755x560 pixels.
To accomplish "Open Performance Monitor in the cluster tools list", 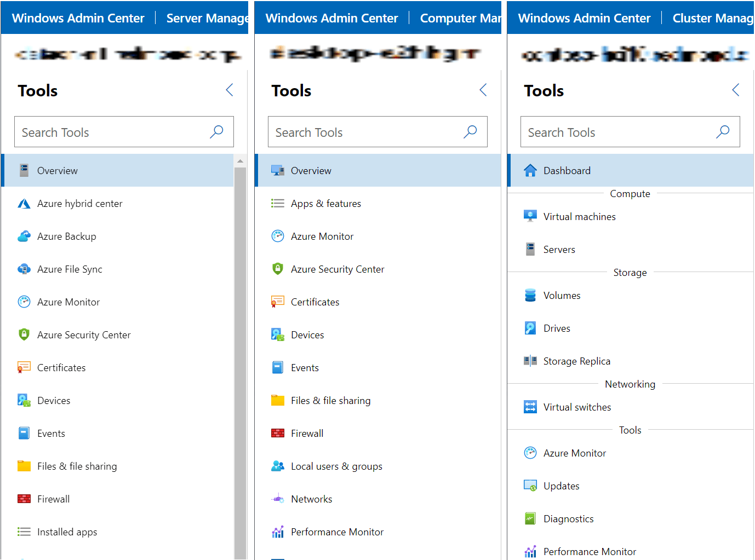I will pyautogui.click(x=590, y=551).
